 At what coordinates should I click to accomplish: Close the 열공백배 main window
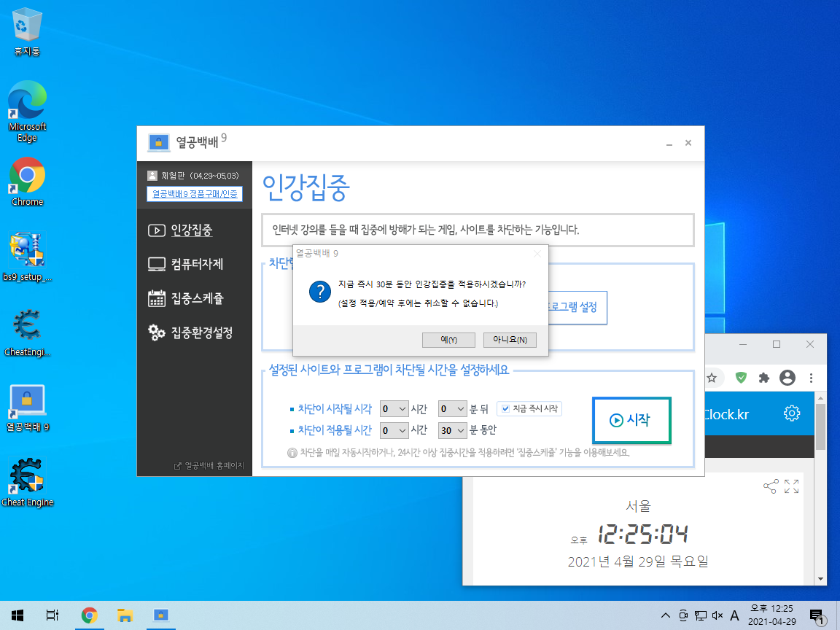click(688, 143)
